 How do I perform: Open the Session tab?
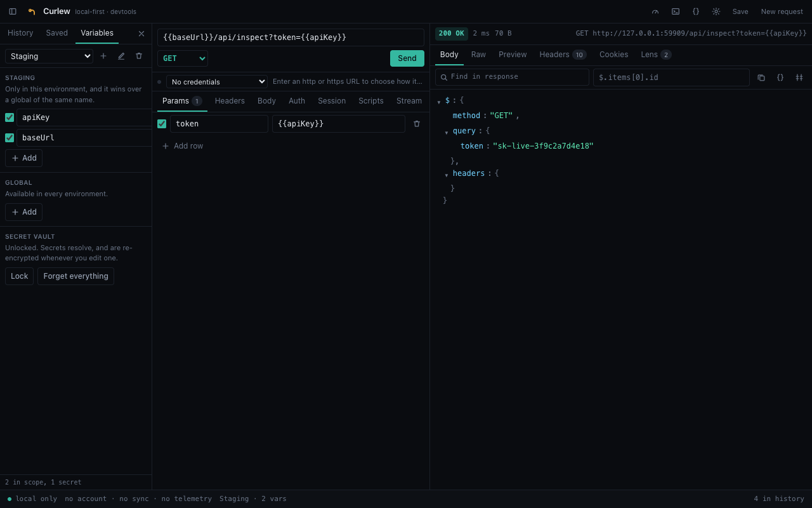click(x=332, y=101)
